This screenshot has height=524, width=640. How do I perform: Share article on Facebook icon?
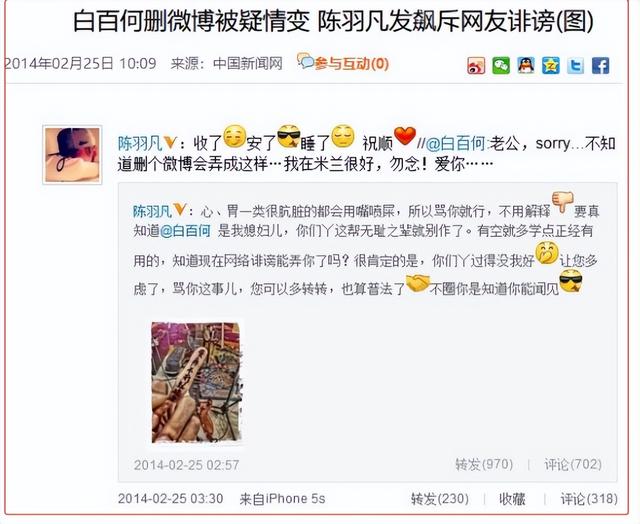tap(600, 65)
